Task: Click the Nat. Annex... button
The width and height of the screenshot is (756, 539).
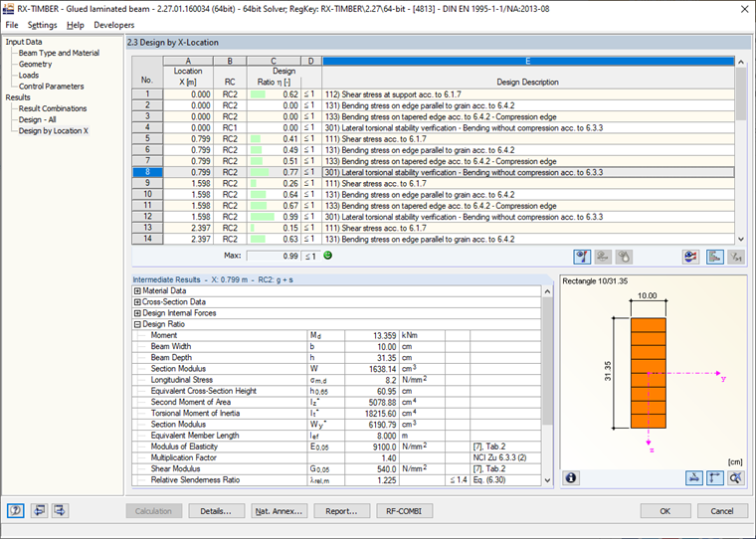Action: [x=279, y=511]
